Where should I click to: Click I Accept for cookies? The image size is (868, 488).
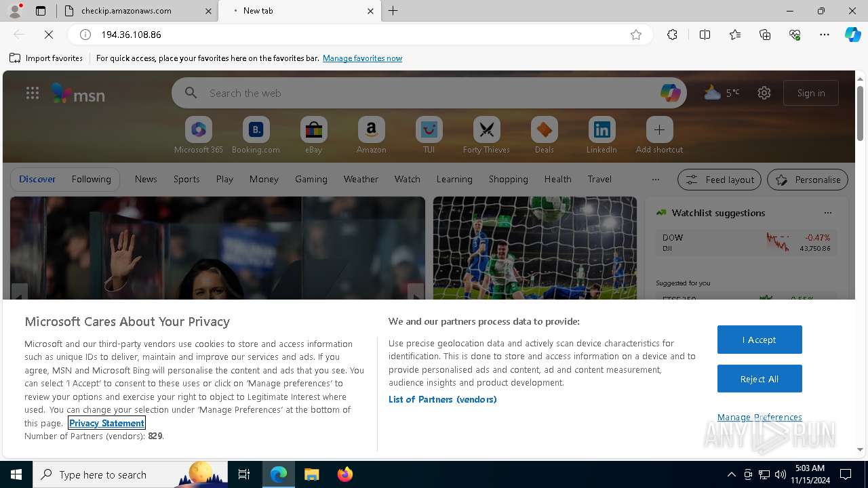tap(759, 340)
